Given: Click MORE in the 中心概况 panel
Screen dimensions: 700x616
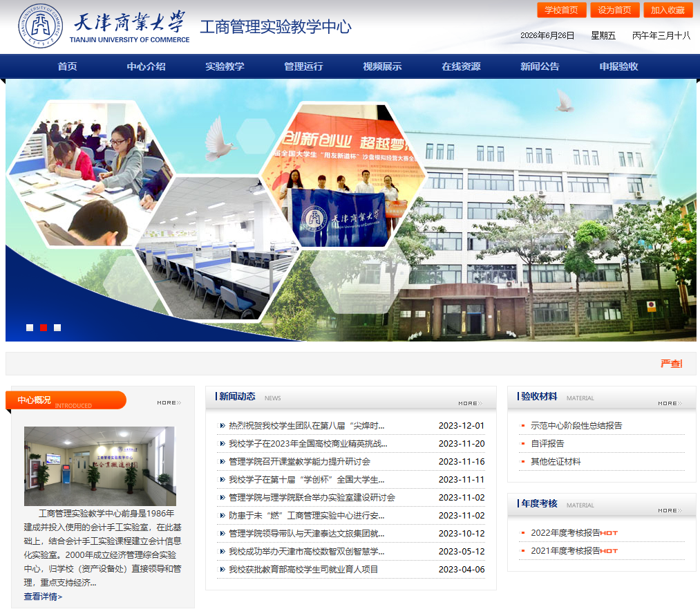Looking at the screenshot, I should point(169,402).
